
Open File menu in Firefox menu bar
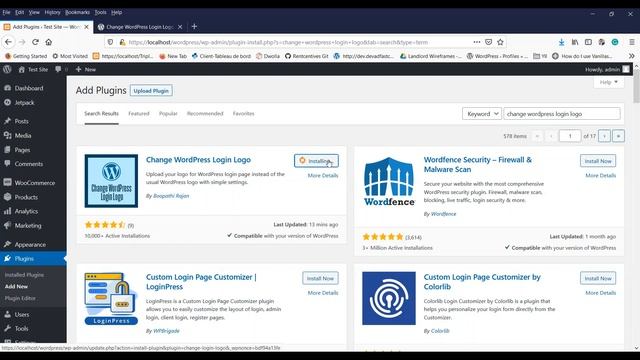click(6, 12)
